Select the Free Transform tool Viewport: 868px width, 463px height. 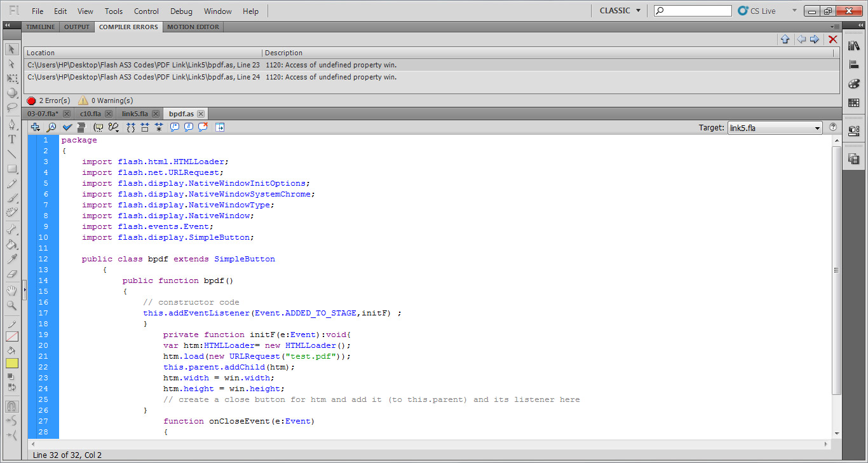coord(11,78)
